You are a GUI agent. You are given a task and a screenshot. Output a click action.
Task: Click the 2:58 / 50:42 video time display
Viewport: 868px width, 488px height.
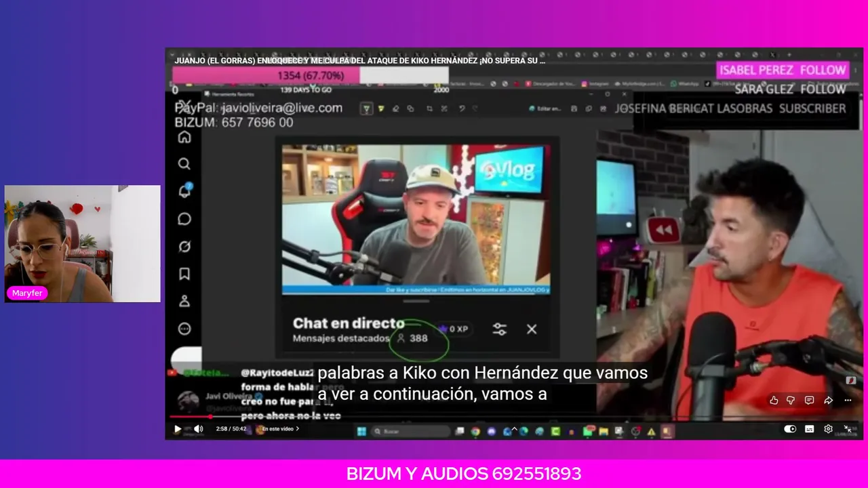[x=231, y=429]
